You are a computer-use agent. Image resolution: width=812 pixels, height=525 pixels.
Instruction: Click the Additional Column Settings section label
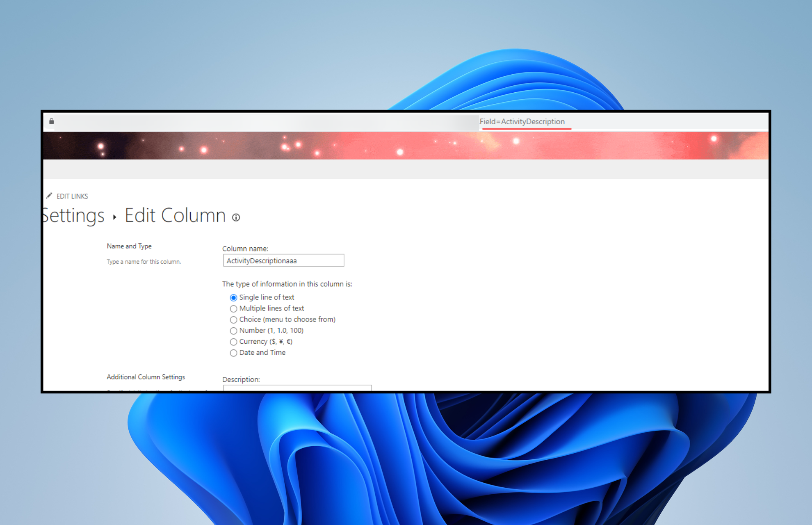coord(146,377)
